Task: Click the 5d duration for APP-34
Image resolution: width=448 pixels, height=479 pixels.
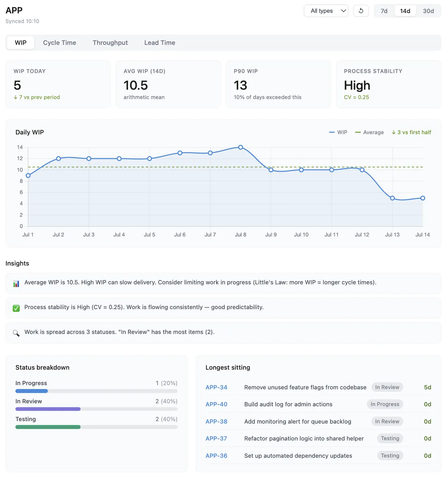Action: 427,387
